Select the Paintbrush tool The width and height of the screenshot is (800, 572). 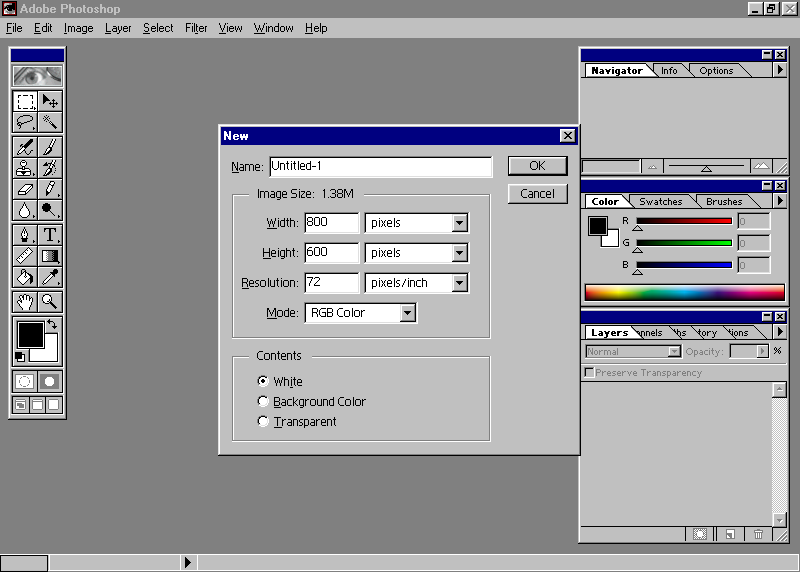pos(49,147)
